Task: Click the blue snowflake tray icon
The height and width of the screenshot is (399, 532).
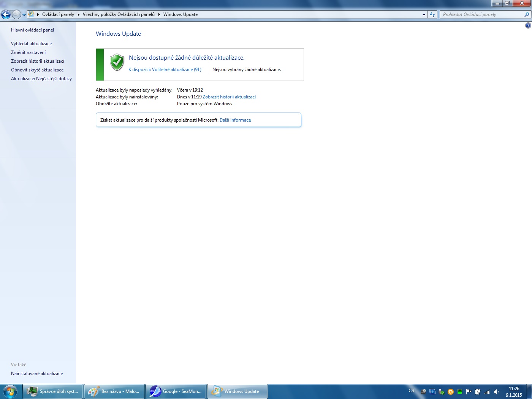Action: (432, 392)
